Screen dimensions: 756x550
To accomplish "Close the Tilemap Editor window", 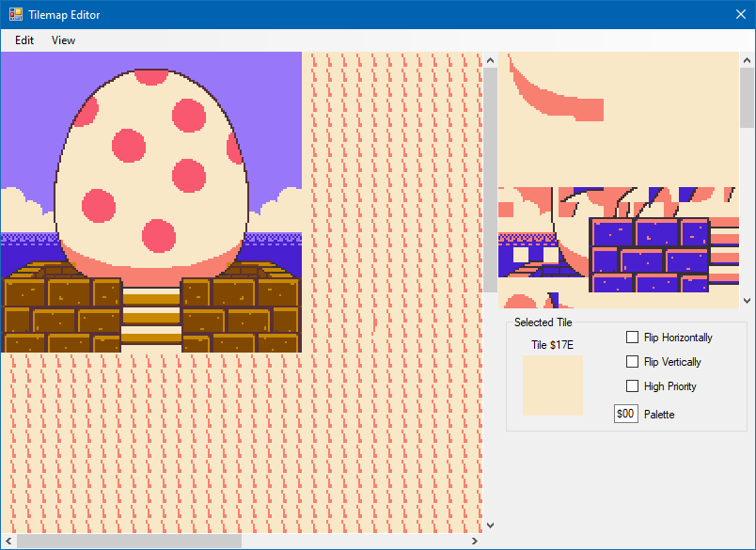I will [741, 14].
